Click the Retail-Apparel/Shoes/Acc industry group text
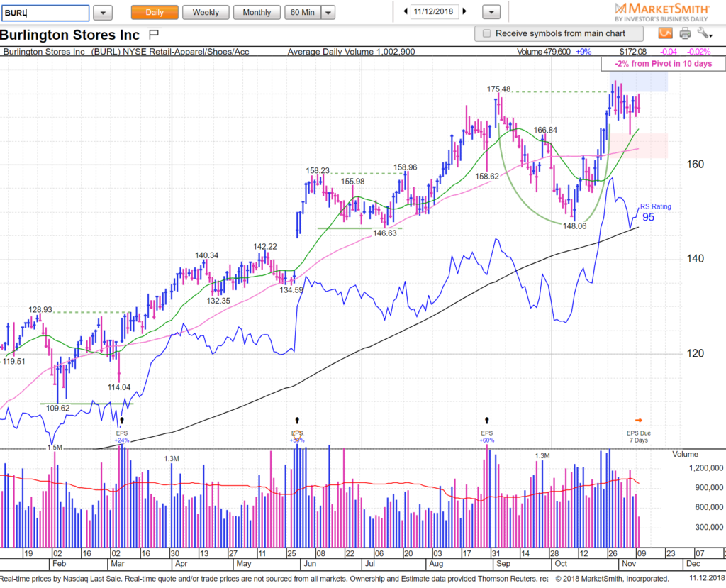 point(200,52)
